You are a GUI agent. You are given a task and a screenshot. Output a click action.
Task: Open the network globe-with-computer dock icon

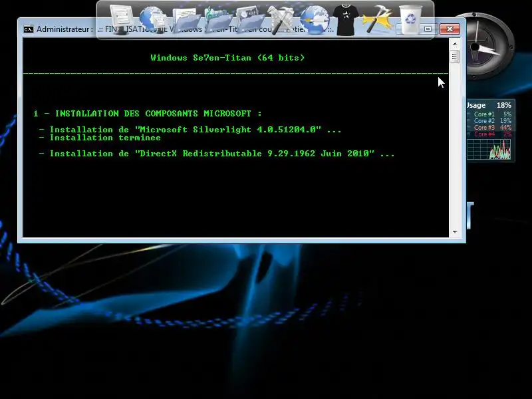[152, 20]
